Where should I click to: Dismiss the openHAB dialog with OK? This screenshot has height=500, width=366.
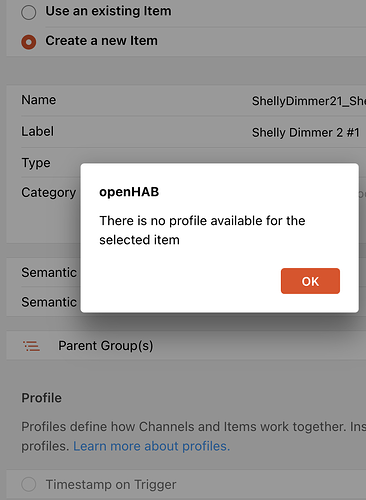click(x=310, y=281)
